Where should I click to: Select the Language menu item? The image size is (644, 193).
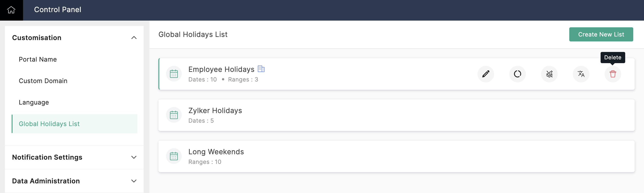pos(34,102)
